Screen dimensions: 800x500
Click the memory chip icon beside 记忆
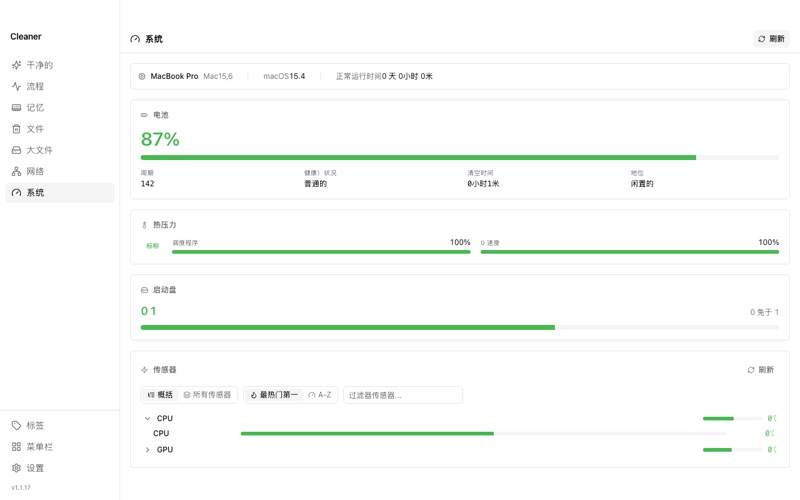[16, 108]
